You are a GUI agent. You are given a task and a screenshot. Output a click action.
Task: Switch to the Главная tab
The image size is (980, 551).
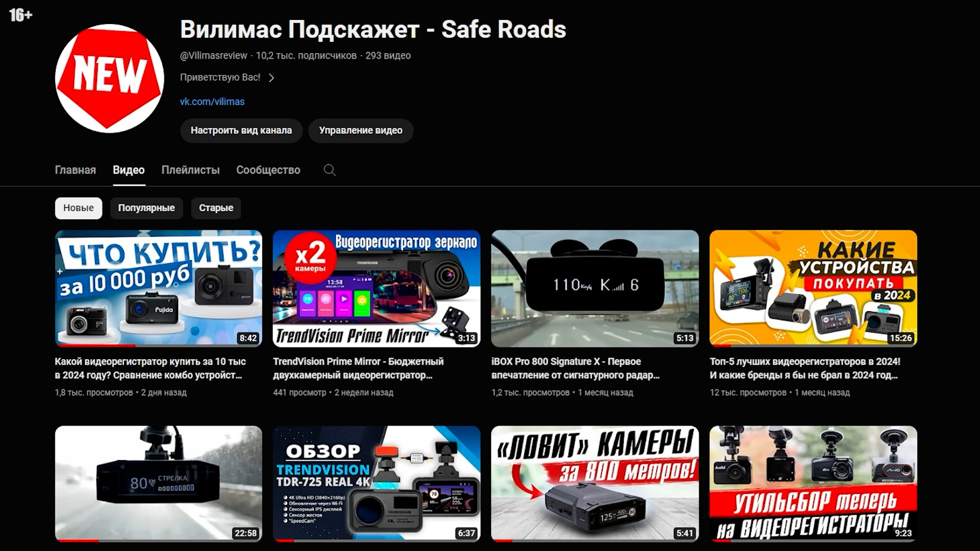pyautogui.click(x=75, y=170)
